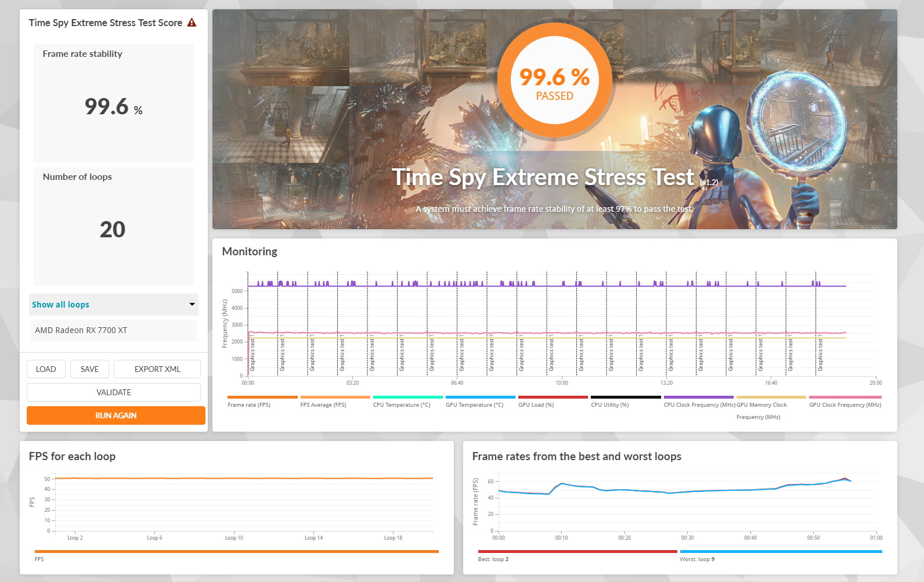The height and width of the screenshot is (582, 924).
Task: Click the Loop 10 label on FPS chart
Action: (234, 538)
